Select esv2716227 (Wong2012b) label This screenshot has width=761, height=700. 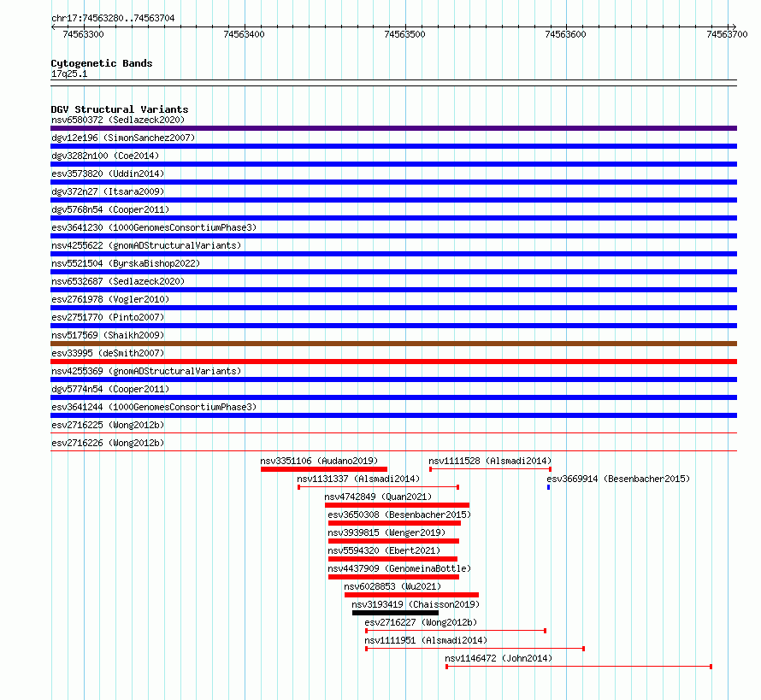pyautogui.click(x=421, y=622)
